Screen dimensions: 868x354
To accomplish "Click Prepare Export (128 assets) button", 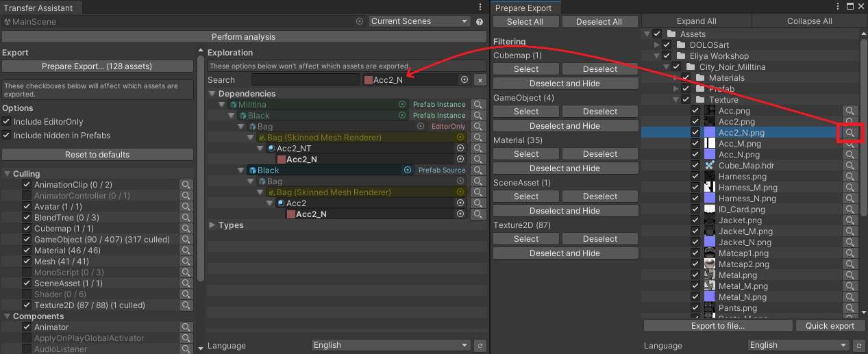I will click(x=97, y=66).
